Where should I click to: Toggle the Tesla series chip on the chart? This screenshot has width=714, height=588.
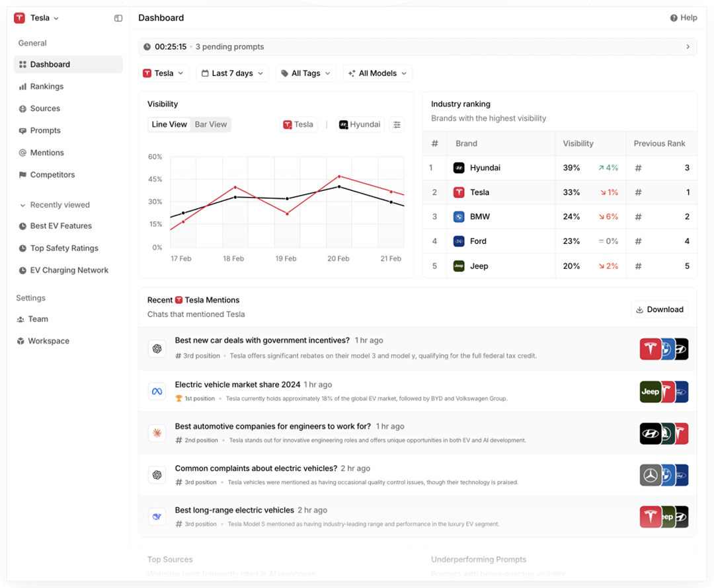click(298, 124)
